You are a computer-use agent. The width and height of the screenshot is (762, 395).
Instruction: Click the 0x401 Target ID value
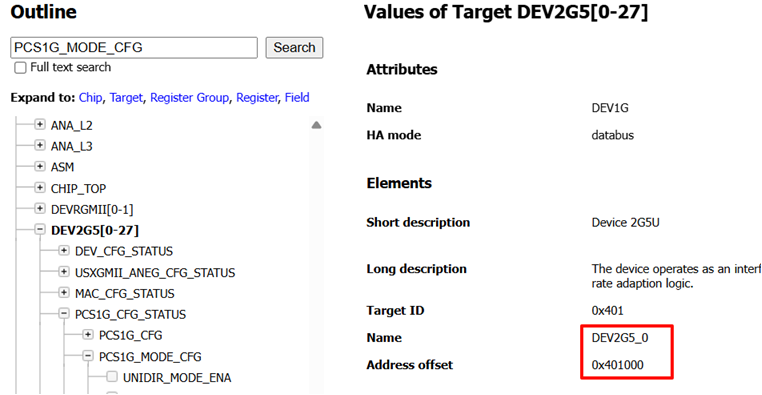pos(607,310)
